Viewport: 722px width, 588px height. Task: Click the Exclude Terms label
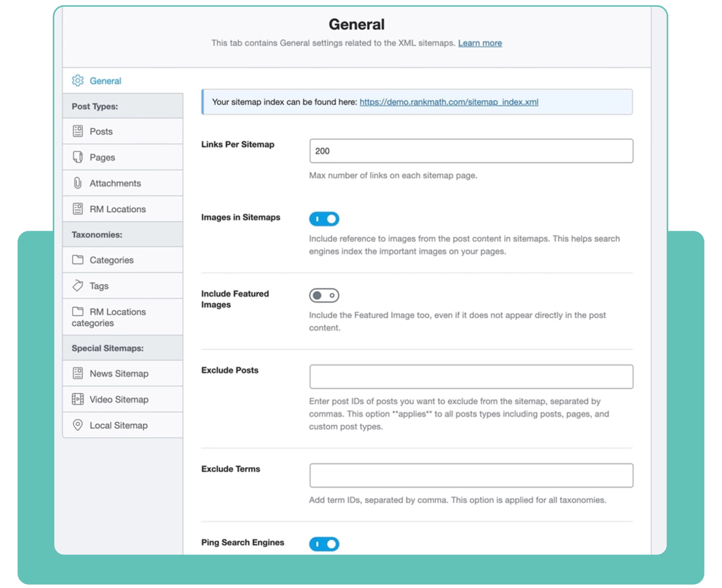coord(230,469)
